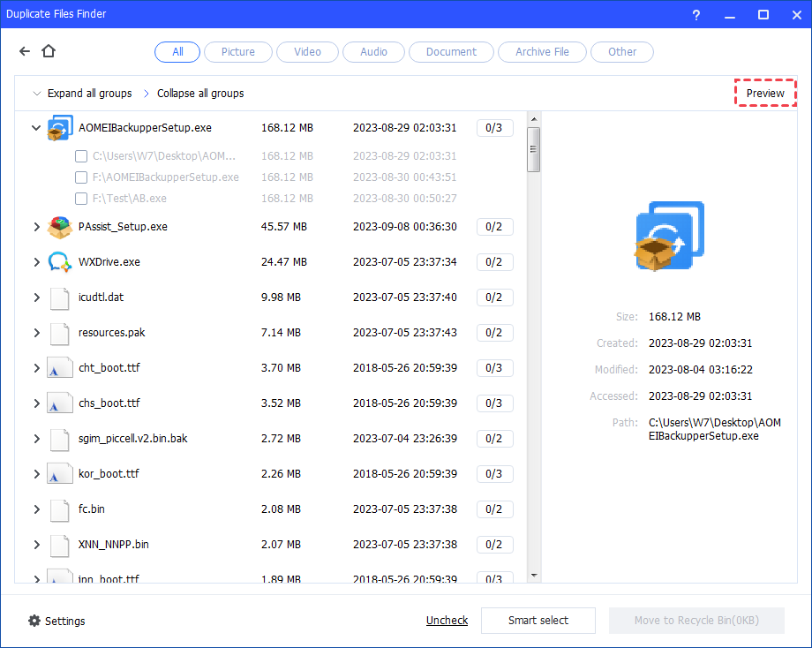
Task: Click the cht_boot.ttf font file icon
Action: point(59,368)
